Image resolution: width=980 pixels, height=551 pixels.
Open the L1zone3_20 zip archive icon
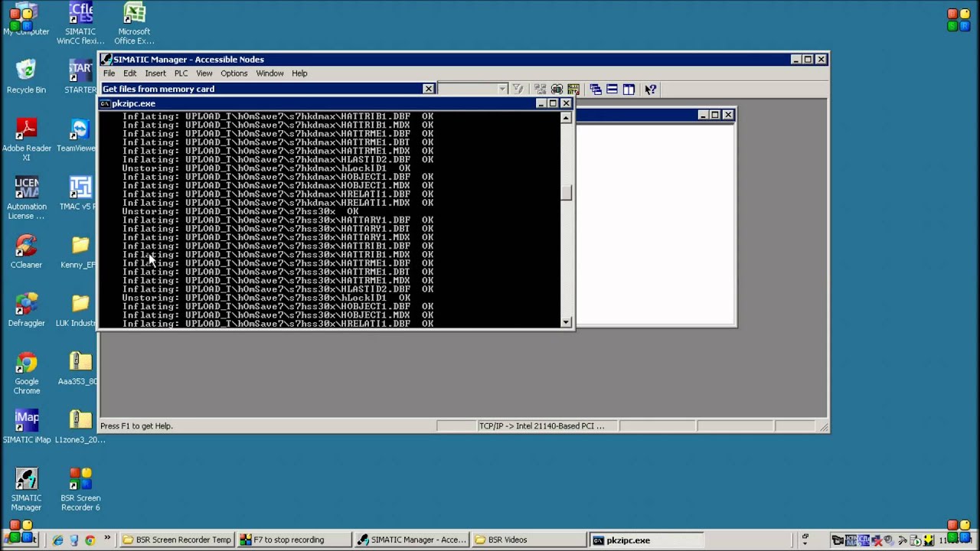[x=80, y=425]
